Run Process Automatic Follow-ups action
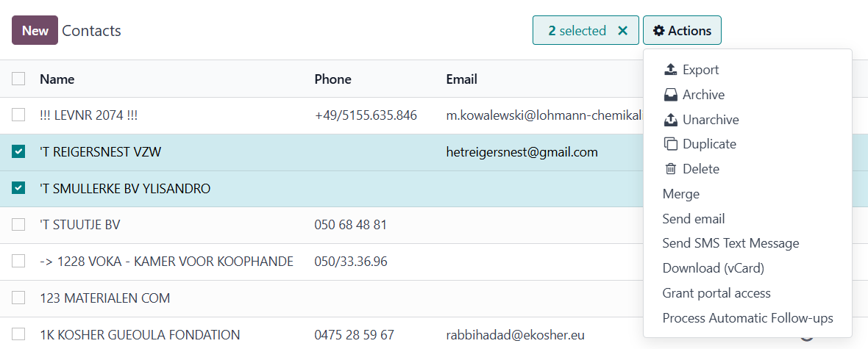Screen dimensions: 868x349 (747, 318)
